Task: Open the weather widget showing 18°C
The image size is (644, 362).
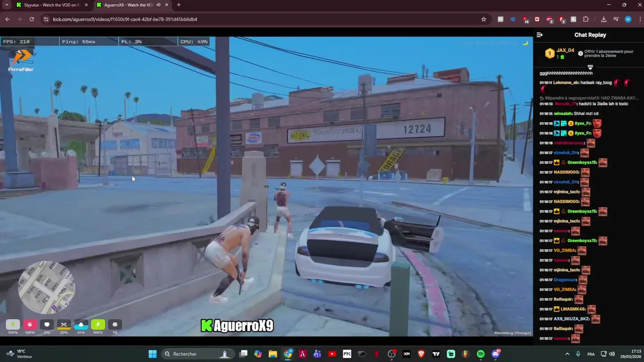Action: (x=18, y=354)
